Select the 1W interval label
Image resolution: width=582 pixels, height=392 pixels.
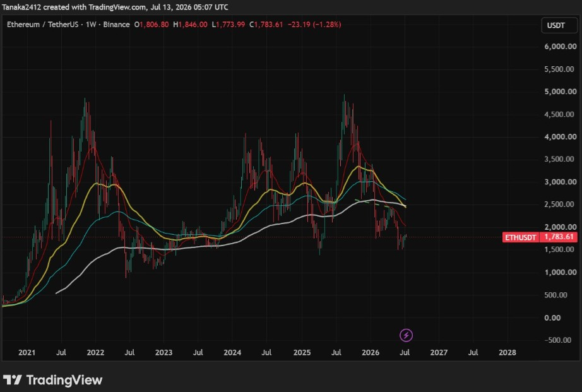91,25
